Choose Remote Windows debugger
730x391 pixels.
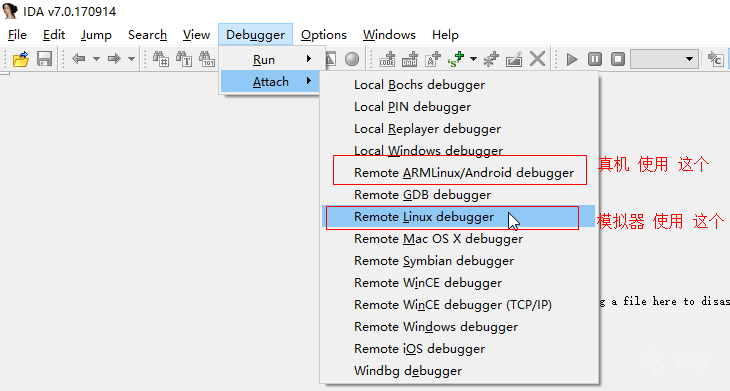click(x=459, y=327)
